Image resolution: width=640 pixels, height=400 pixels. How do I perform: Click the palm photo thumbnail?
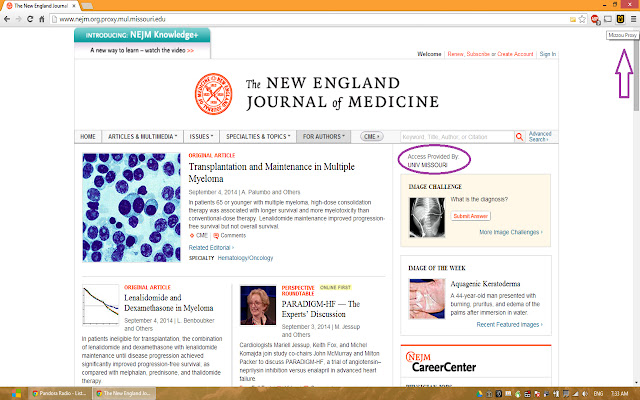(x=427, y=299)
